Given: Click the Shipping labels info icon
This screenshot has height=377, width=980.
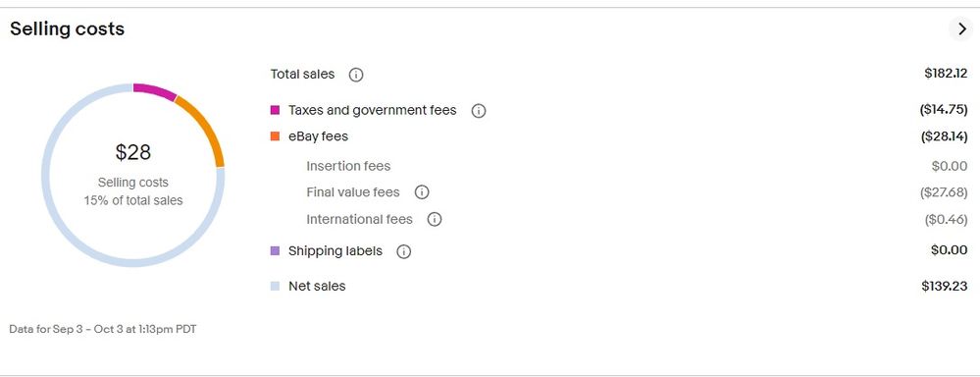Looking at the screenshot, I should click(x=404, y=252).
